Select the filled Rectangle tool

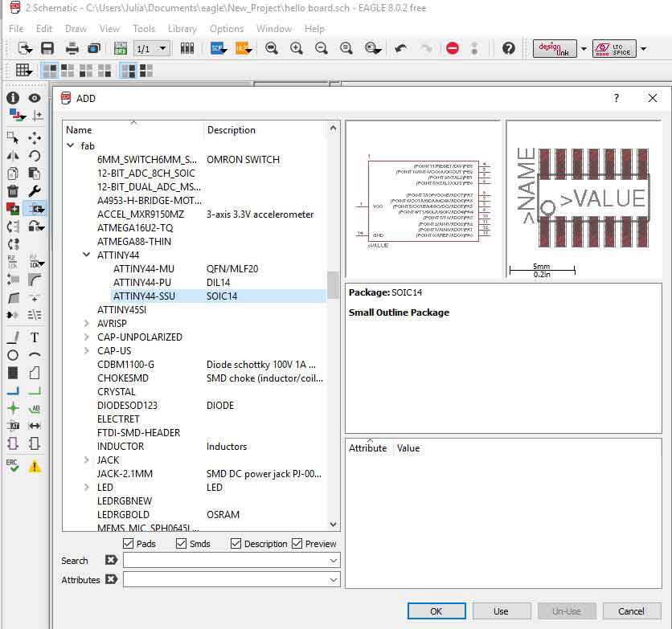(x=13, y=373)
